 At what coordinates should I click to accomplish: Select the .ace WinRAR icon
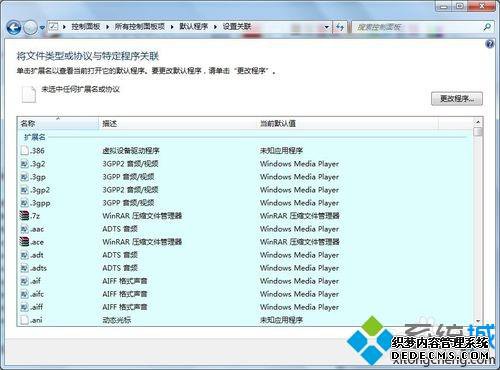[24, 242]
